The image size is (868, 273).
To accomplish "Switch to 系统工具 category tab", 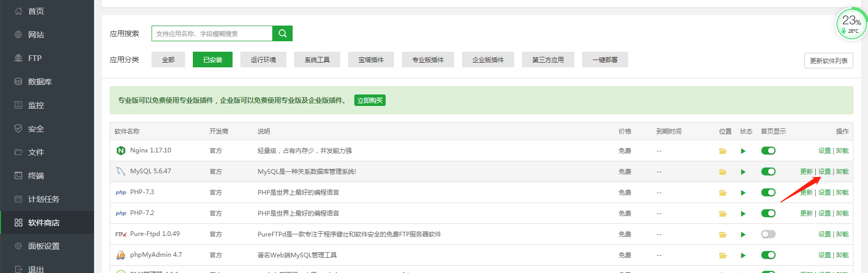I will pyautogui.click(x=317, y=60).
